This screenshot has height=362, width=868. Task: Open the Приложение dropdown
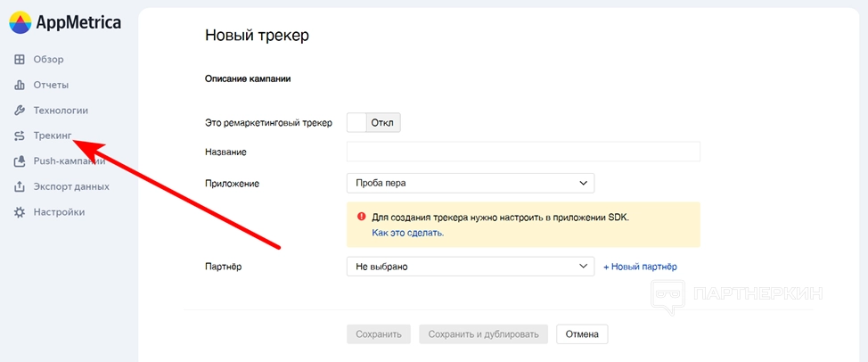(470, 183)
